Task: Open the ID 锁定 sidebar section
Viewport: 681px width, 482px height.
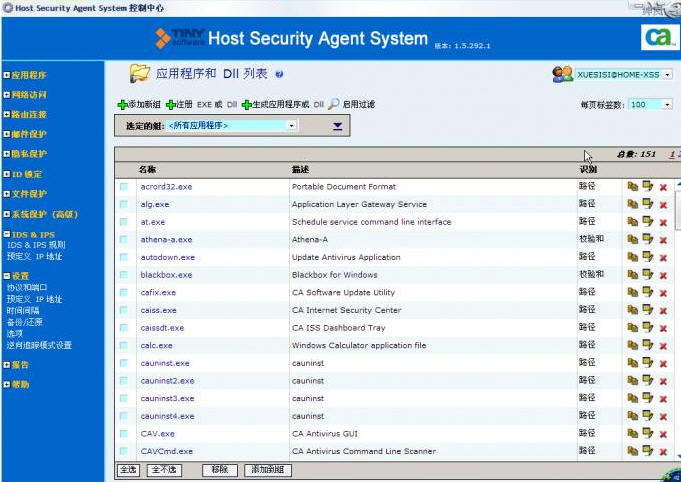Action: 26,174
